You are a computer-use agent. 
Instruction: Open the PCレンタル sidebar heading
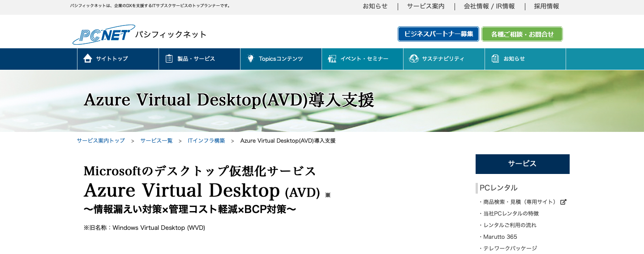pos(498,188)
